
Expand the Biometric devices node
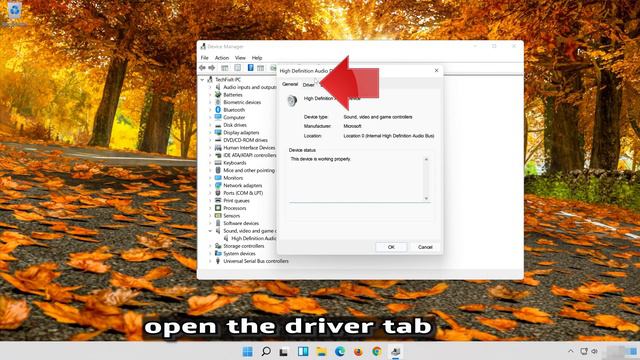pyautogui.click(x=211, y=102)
